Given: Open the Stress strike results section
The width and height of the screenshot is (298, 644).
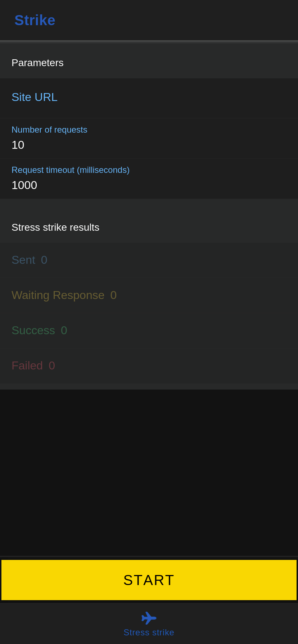Looking at the screenshot, I should [55, 227].
